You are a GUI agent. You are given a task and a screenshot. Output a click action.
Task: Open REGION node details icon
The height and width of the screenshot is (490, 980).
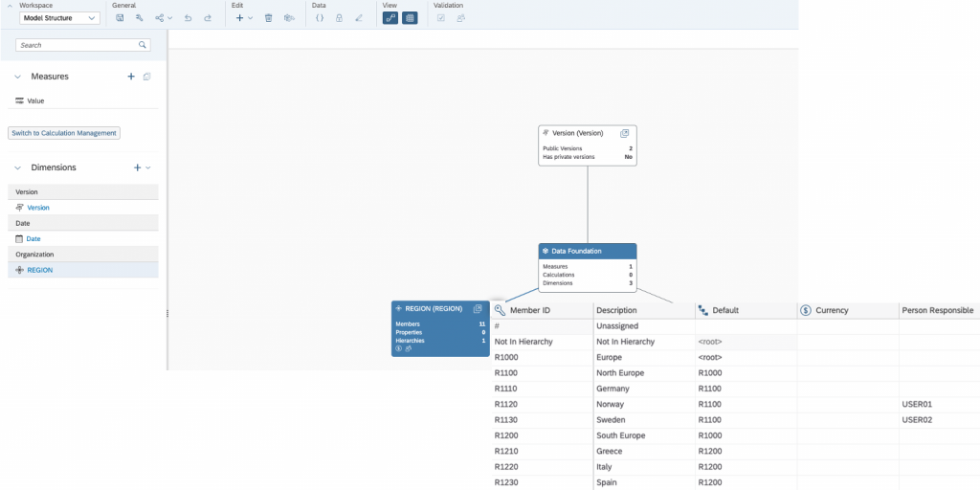click(x=478, y=309)
